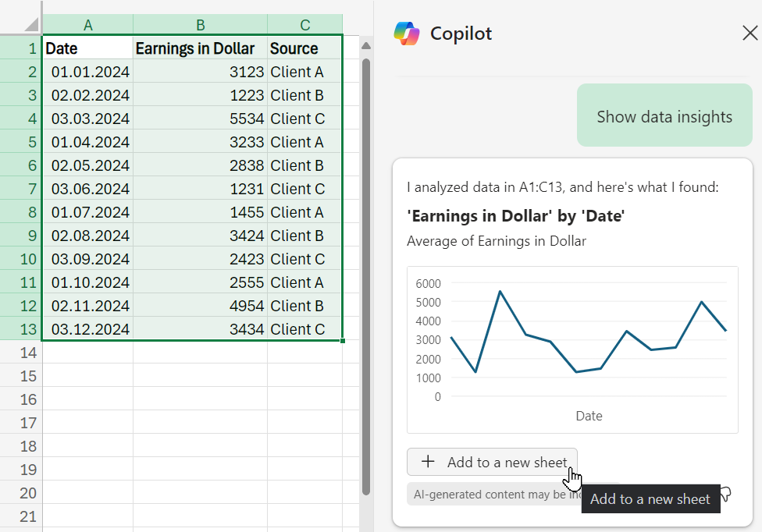This screenshot has height=532, width=762.
Task: Select row 1 header
Action: (x=21, y=48)
